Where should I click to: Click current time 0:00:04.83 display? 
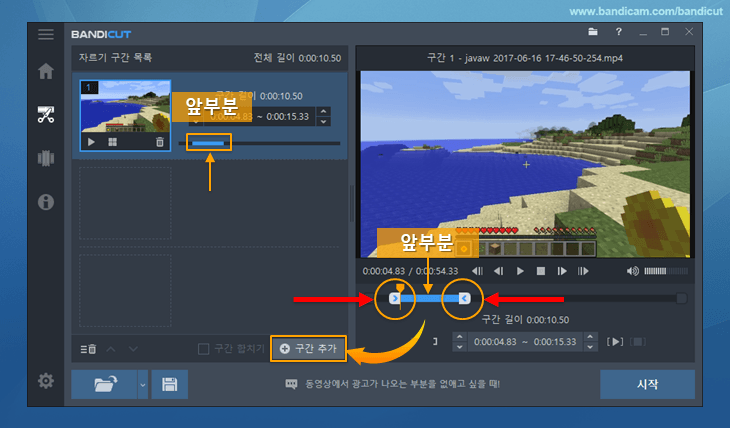coord(384,271)
